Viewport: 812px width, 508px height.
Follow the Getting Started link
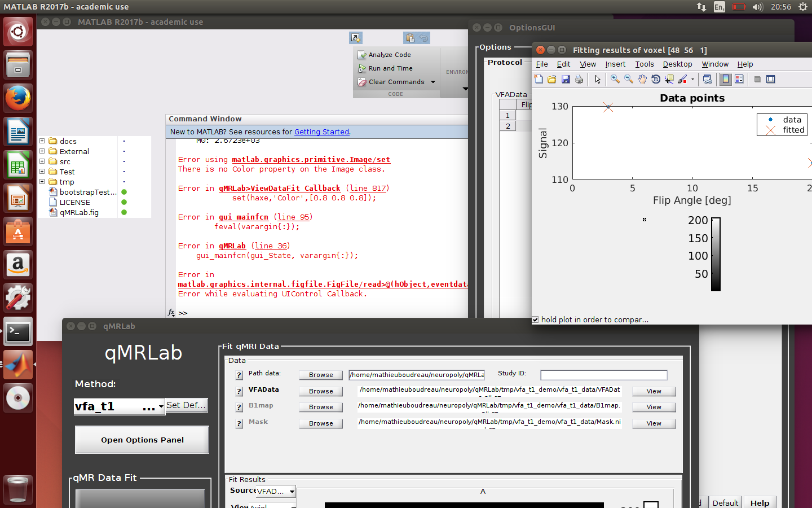pyautogui.click(x=321, y=132)
